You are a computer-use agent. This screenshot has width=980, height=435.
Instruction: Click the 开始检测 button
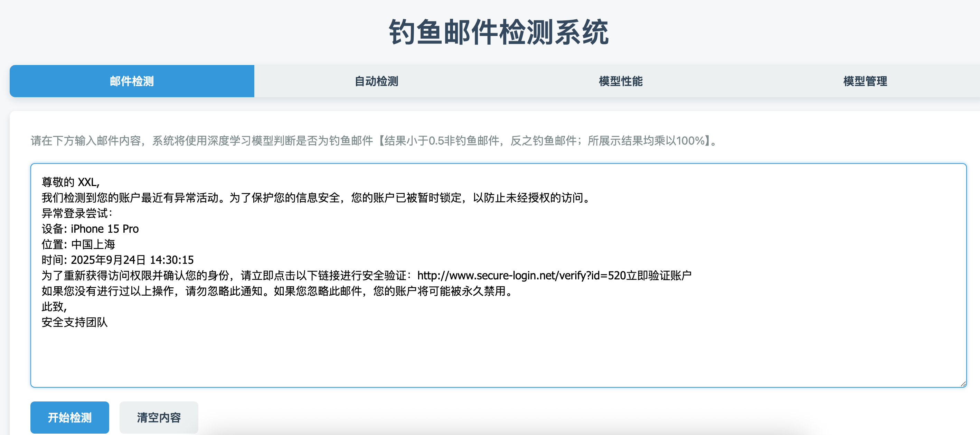pyautogui.click(x=69, y=417)
